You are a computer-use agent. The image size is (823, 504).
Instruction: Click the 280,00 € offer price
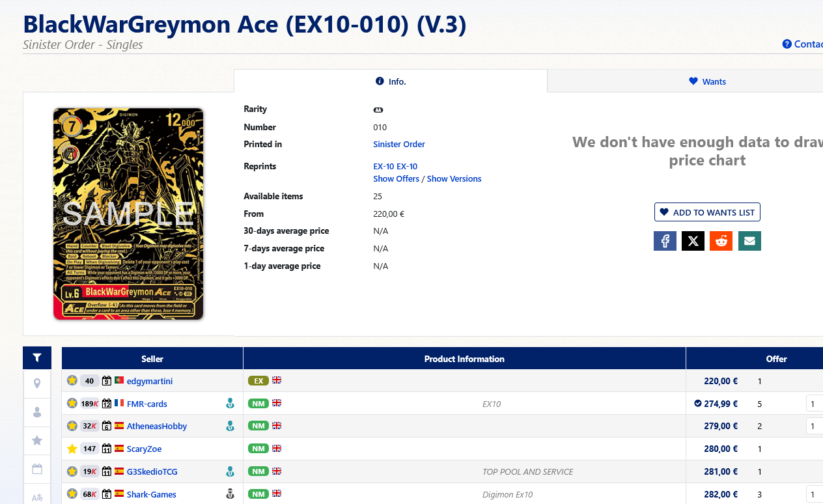(x=721, y=449)
